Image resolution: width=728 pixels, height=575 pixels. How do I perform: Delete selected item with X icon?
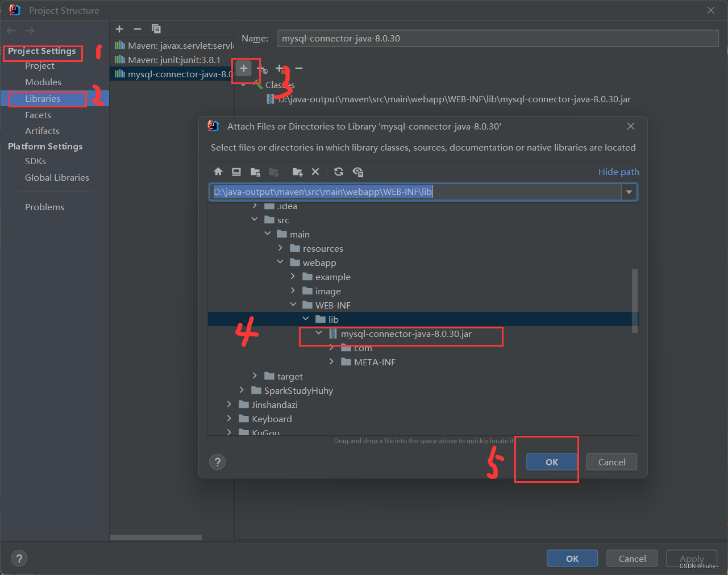pos(315,172)
